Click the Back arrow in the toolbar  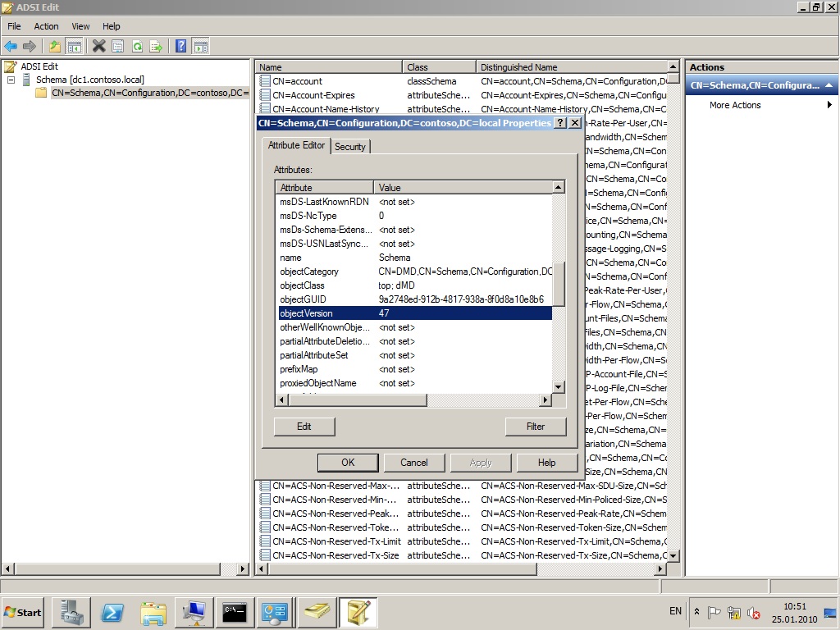click(x=11, y=47)
